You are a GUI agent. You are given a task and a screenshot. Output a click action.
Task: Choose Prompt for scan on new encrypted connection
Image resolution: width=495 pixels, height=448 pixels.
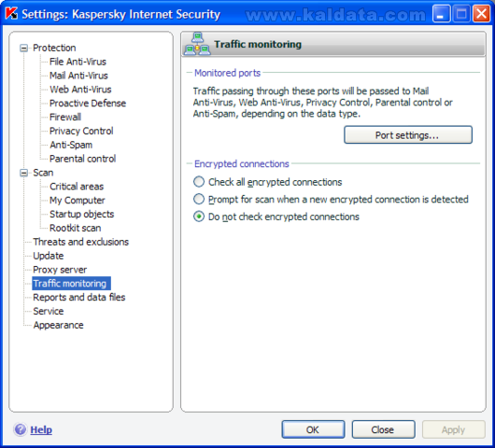click(199, 199)
